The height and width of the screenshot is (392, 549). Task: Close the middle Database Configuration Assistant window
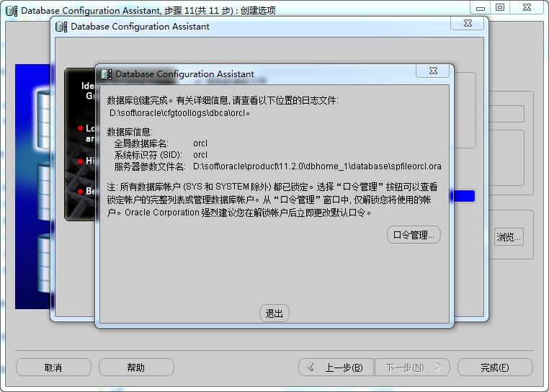tap(468, 23)
